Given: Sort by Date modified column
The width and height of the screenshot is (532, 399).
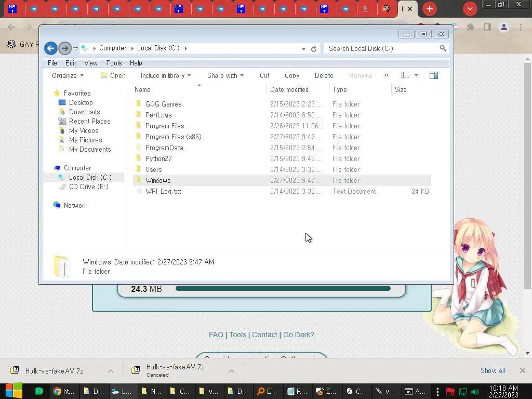Looking at the screenshot, I should pos(297,89).
